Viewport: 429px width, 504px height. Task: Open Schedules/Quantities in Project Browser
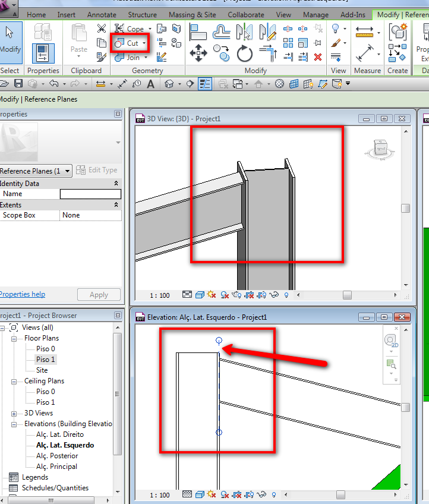55,487
